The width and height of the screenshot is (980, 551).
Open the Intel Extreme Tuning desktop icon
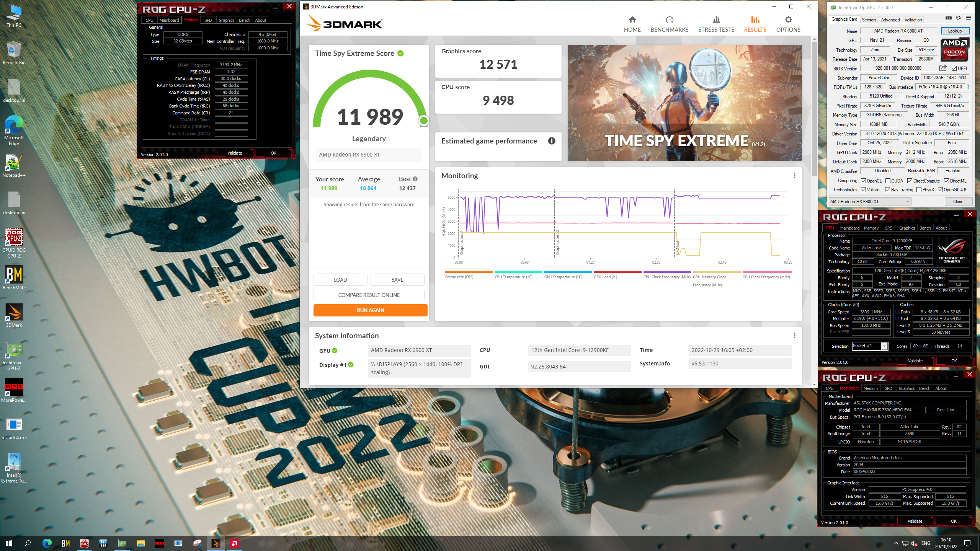pos(14,468)
